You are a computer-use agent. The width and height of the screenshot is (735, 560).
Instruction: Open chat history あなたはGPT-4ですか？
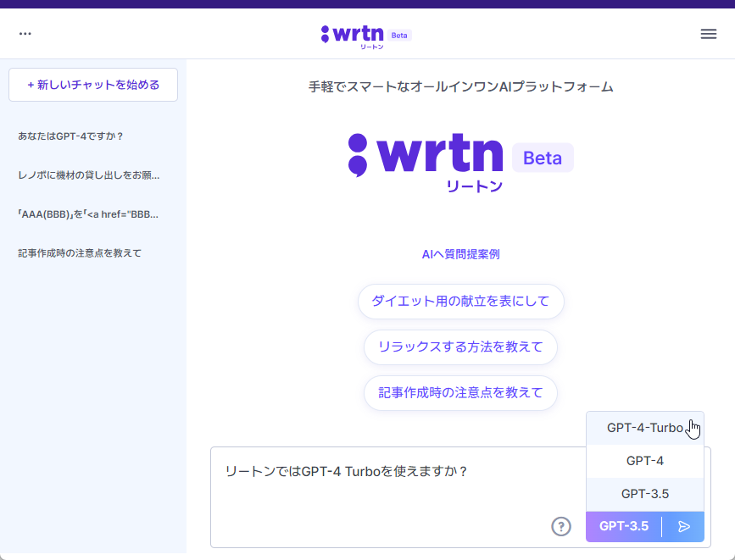coord(70,136)
